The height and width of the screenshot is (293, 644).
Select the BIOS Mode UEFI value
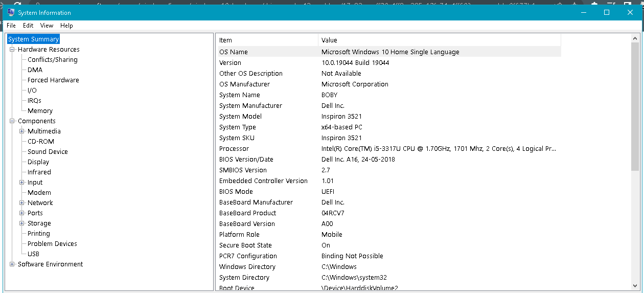tap(328, 191)
